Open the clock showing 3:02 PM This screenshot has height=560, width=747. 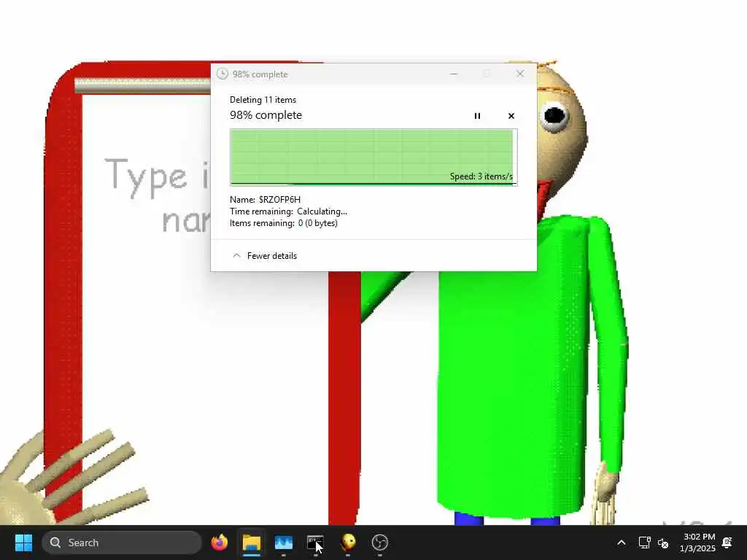(697, 542)
